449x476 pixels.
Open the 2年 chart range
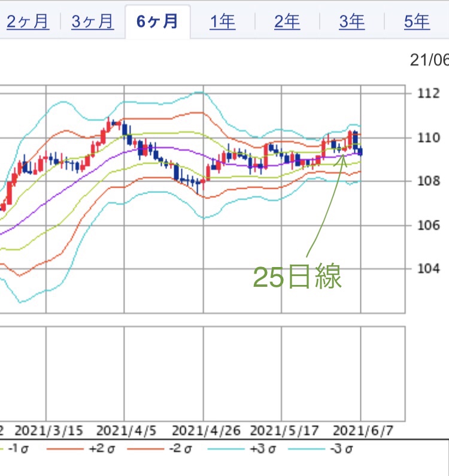(287, 22)
